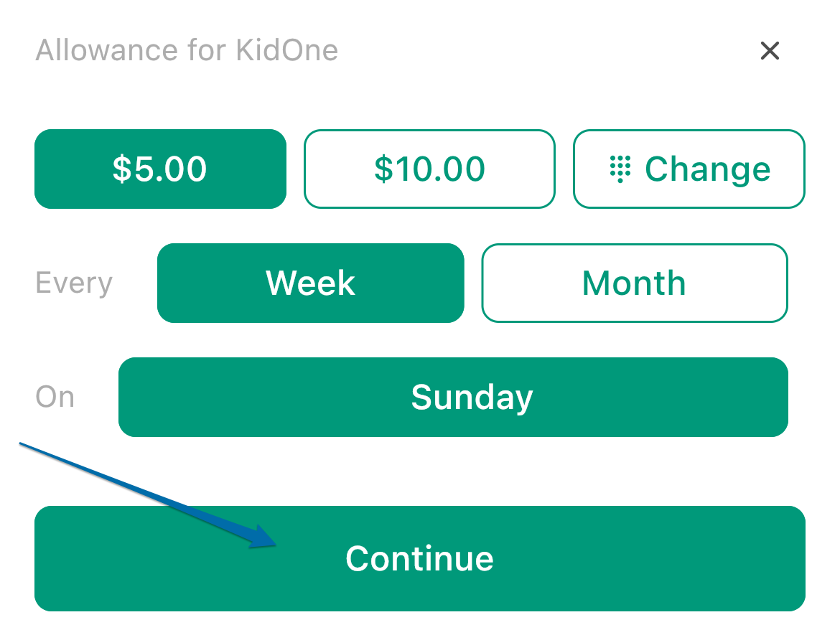
Task: Choose the $10.00 allowance amount
Action: [429, 169]
